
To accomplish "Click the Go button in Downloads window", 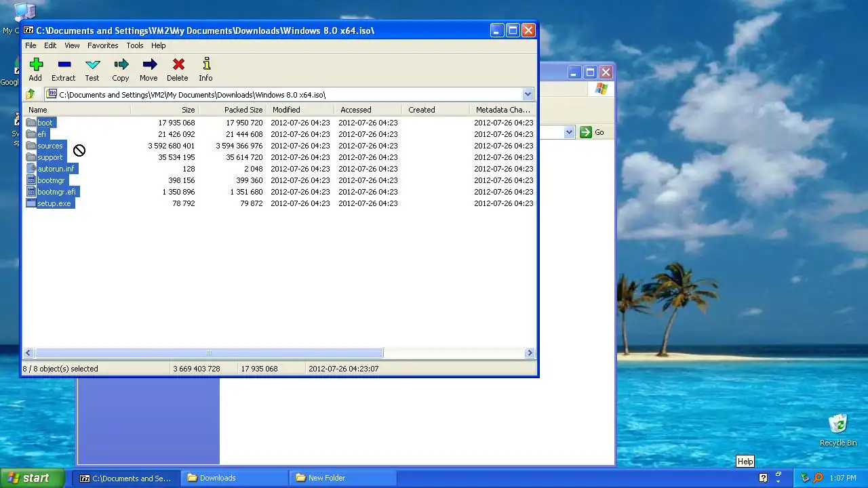I will 592,132.
